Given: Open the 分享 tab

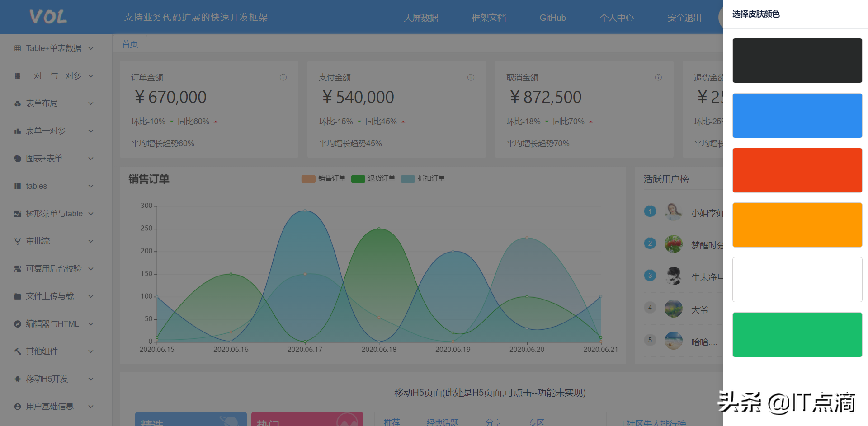Looking at the screenshot, I should click(494, 422).
